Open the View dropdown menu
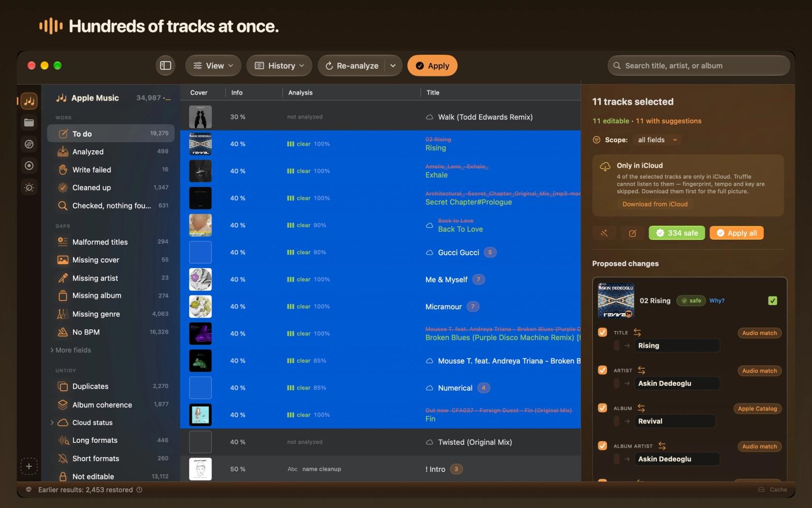 (x=213, y=66)
